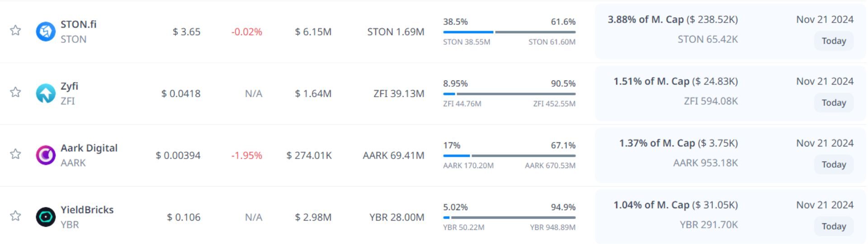
Task: Click the YieldBricks token logo icon
Action: coord(46,217)
